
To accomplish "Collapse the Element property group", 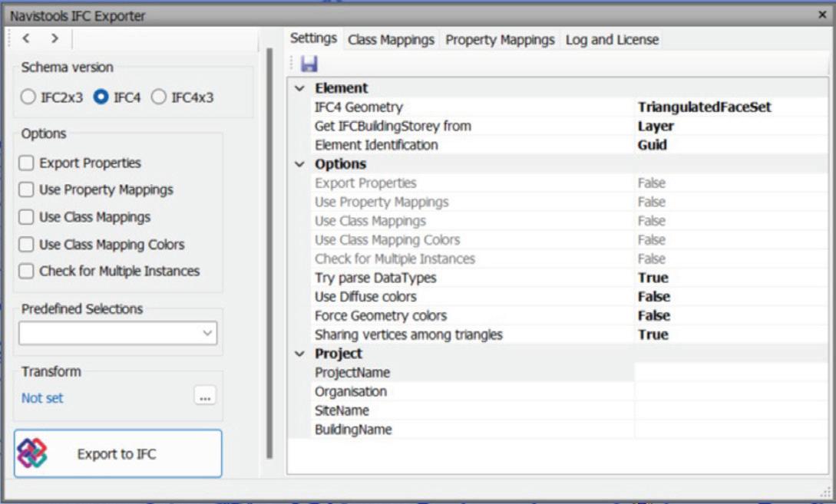I will click(299, 88).
